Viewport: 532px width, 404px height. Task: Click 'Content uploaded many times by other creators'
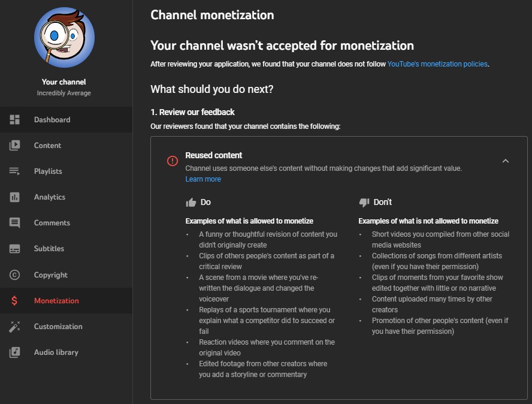(x=432, y=304)
